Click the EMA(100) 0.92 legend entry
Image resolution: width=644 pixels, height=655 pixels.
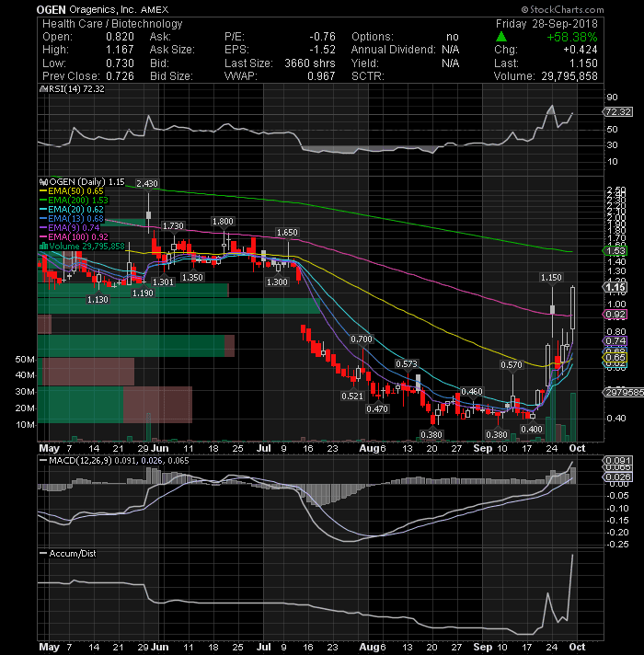pos(75,236)
